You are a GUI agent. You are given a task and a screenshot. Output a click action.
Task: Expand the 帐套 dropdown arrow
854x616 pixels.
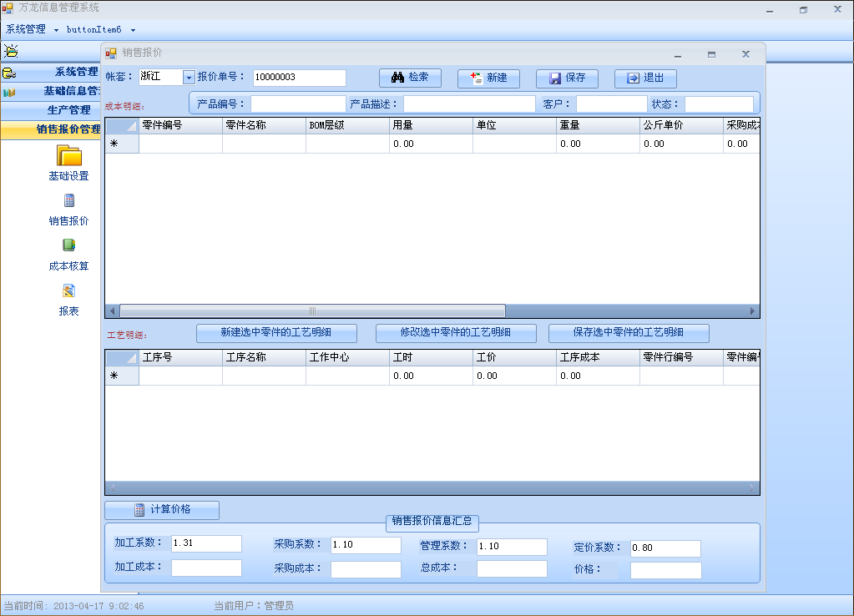point(189,78)
